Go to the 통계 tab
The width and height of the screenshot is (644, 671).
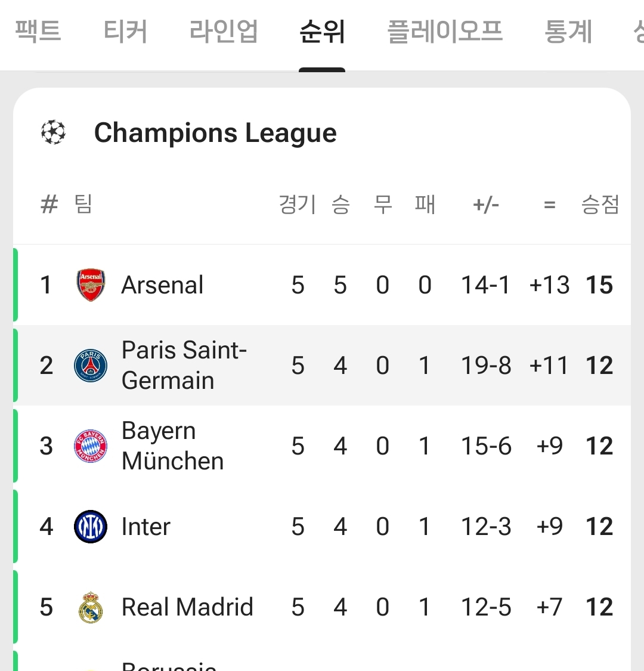coord(568,31)
